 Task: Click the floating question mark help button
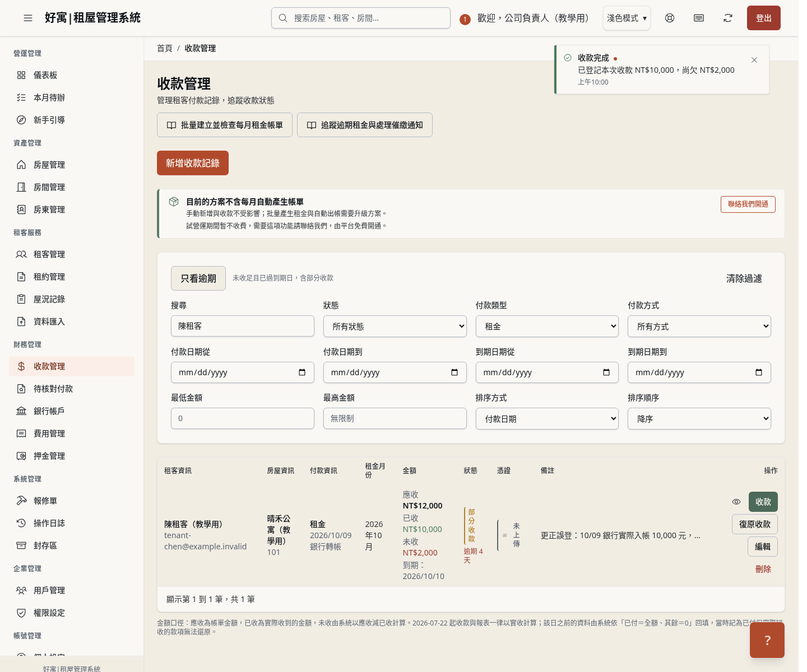click(x=767, y=640)
